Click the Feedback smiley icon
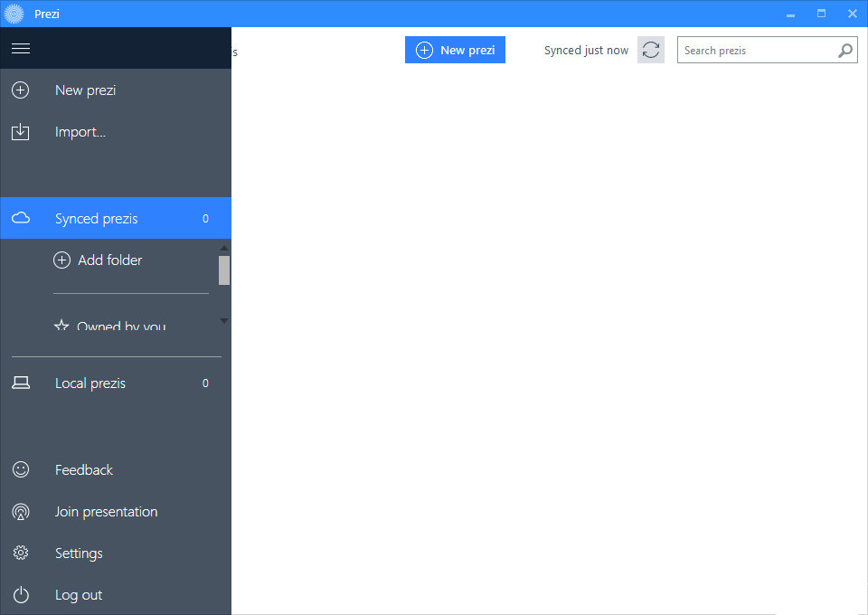 (21, 469)
